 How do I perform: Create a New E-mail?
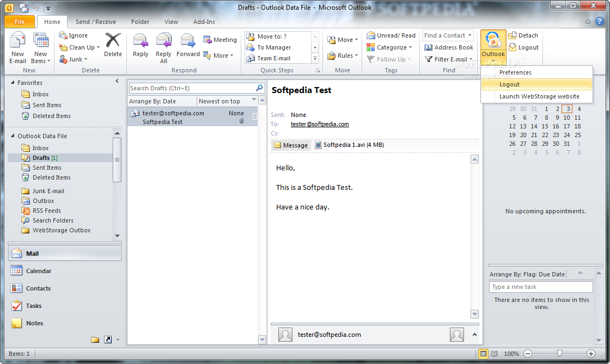coord(17,48)
